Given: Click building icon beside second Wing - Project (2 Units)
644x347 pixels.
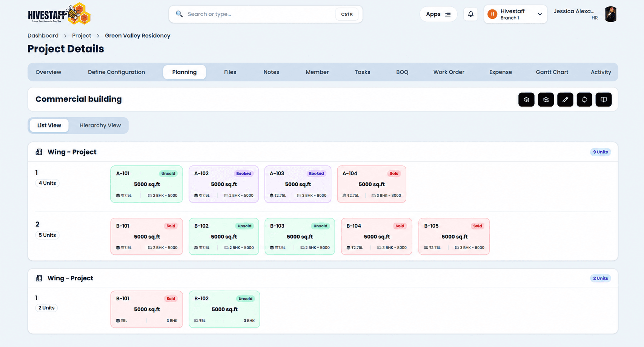Looking at the screenshot, I should (x=39, y=278).
